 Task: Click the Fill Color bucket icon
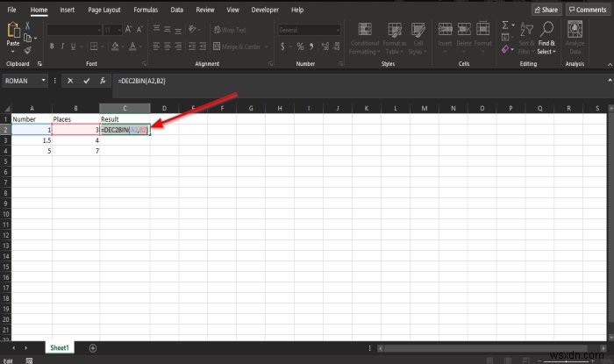point(115,46)
